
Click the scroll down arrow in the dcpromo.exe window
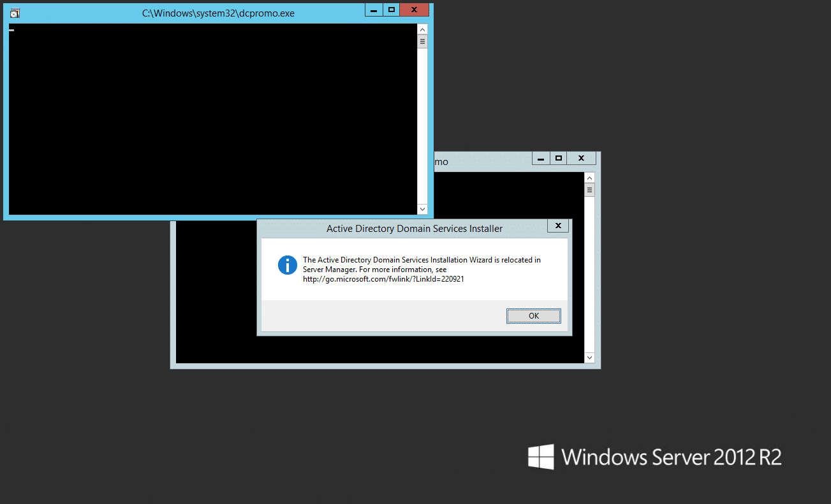pyautogui.click(x=422, y=209)
